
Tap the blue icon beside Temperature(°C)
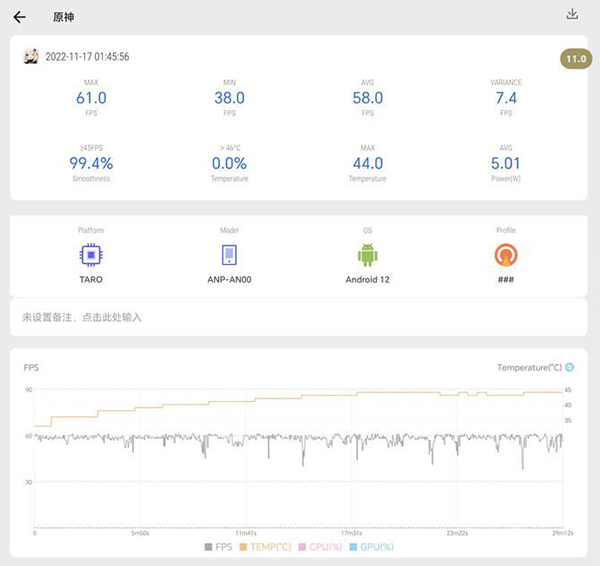[x=570, y=368]
